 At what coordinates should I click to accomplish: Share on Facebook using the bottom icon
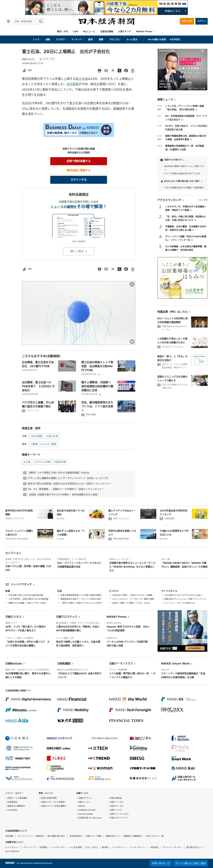tap(126, 269)
